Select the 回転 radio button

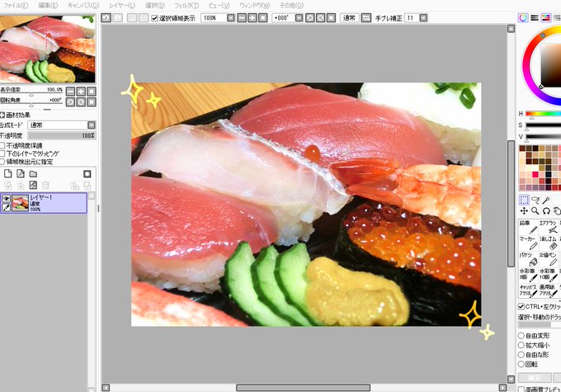coord(521,365)
